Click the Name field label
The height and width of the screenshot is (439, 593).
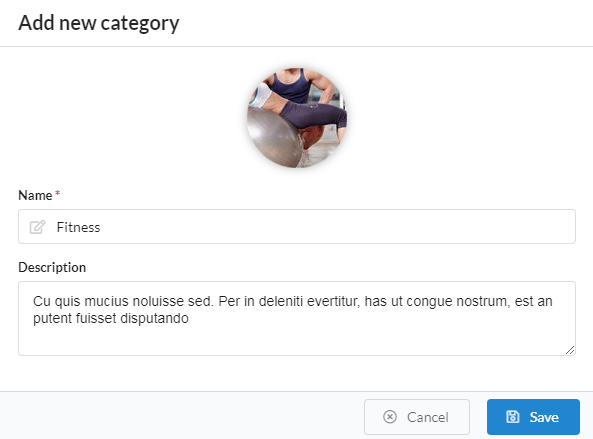click(35, 195)
